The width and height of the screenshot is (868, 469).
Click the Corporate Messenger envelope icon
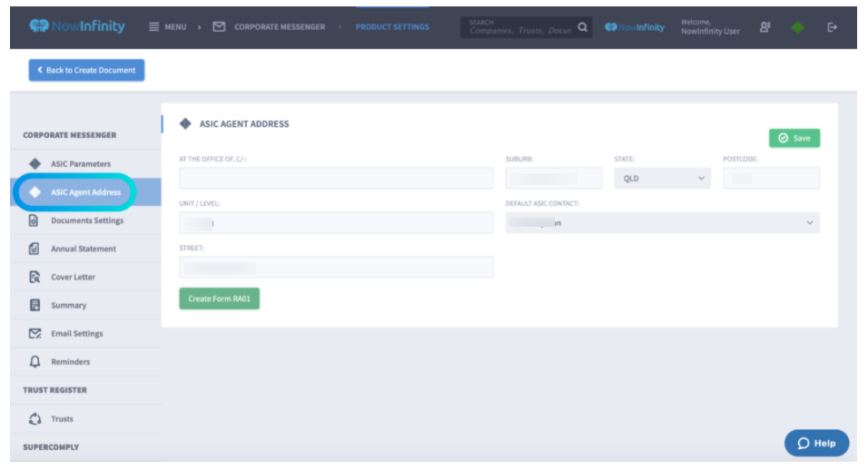point(219,26)
